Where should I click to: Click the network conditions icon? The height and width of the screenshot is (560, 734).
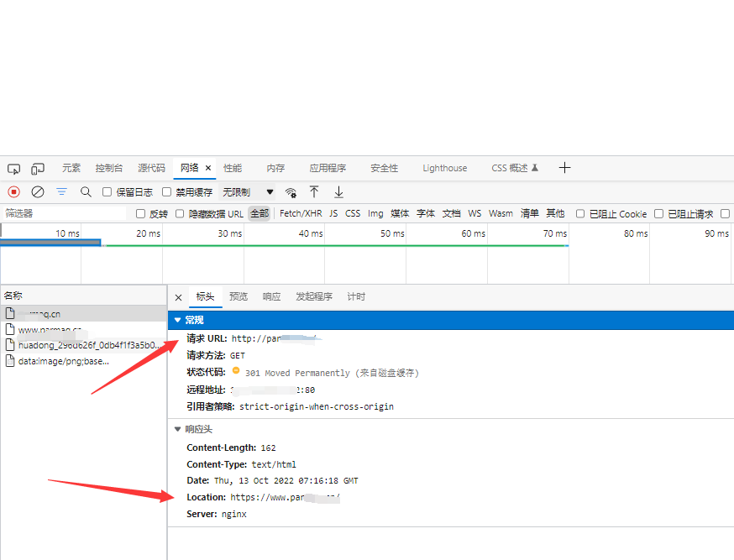(x=291, y=192)
